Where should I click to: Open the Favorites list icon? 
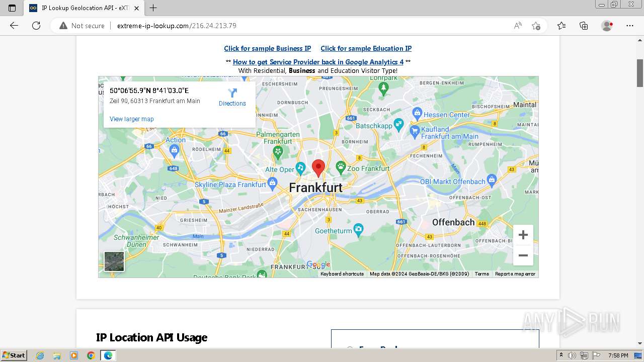click(561, 26)
